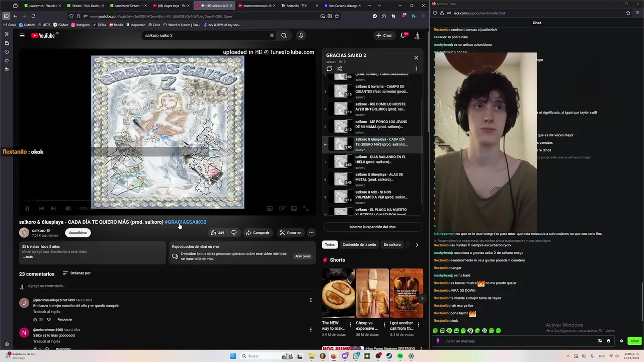Screen dimensions: 644x362
Task: Reload the YouTube page
Action: click(x=33, y=16)
